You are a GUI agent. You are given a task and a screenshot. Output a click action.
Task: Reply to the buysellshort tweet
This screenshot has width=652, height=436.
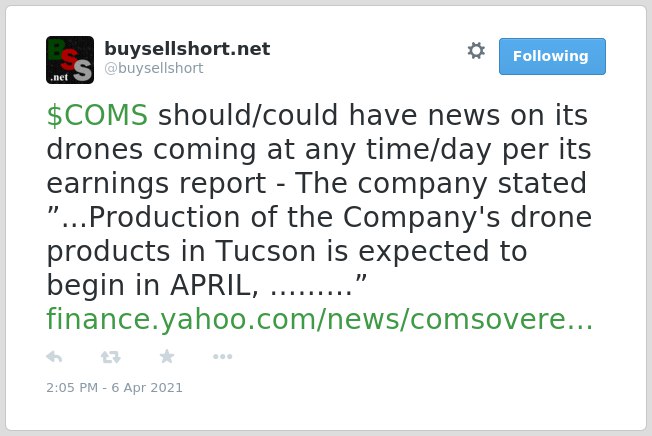tap(54, 357)
